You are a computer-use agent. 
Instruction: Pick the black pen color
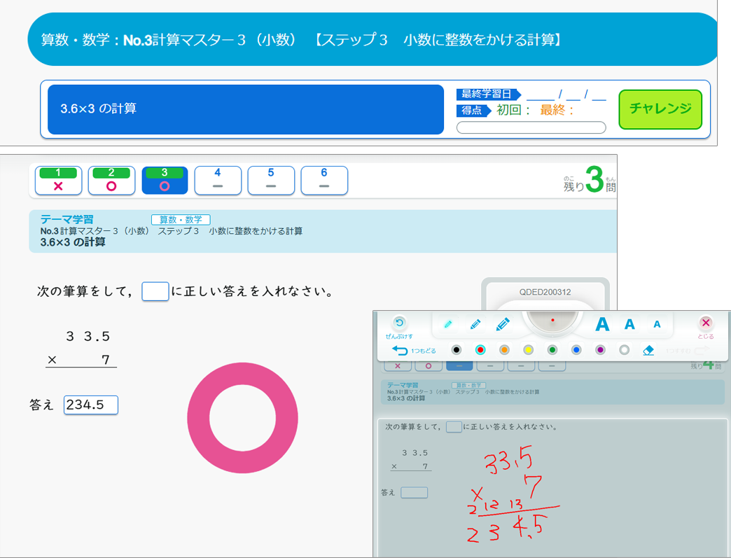click(457, 350)
